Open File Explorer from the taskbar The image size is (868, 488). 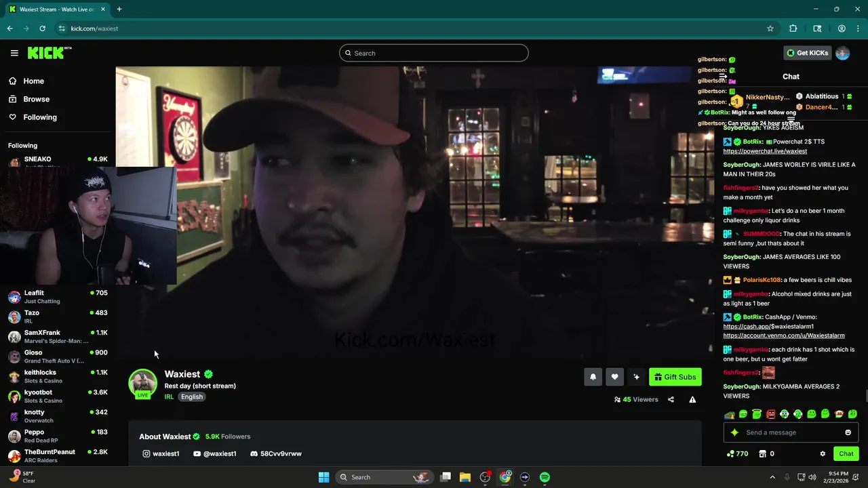pyautogui.click(x=465, y=477)
